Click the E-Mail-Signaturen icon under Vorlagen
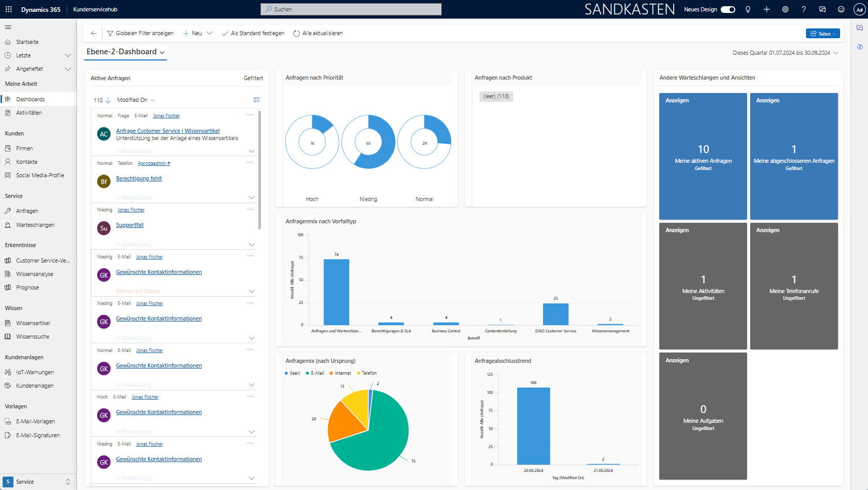The image size is (868, 490). click(x=8, y=435)
